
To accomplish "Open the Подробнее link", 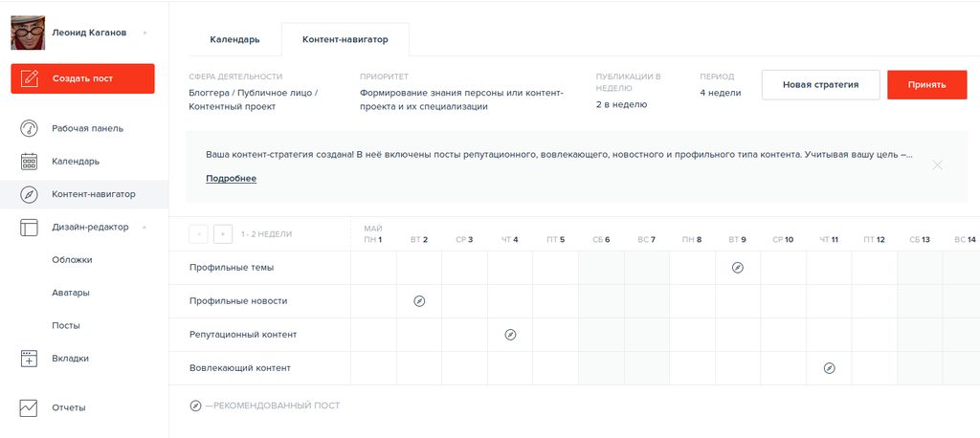I will click(x=232, y=179).
